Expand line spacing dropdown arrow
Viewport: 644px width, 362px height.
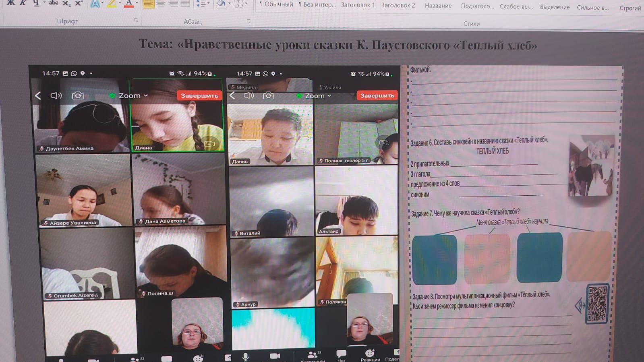point(208,4)
